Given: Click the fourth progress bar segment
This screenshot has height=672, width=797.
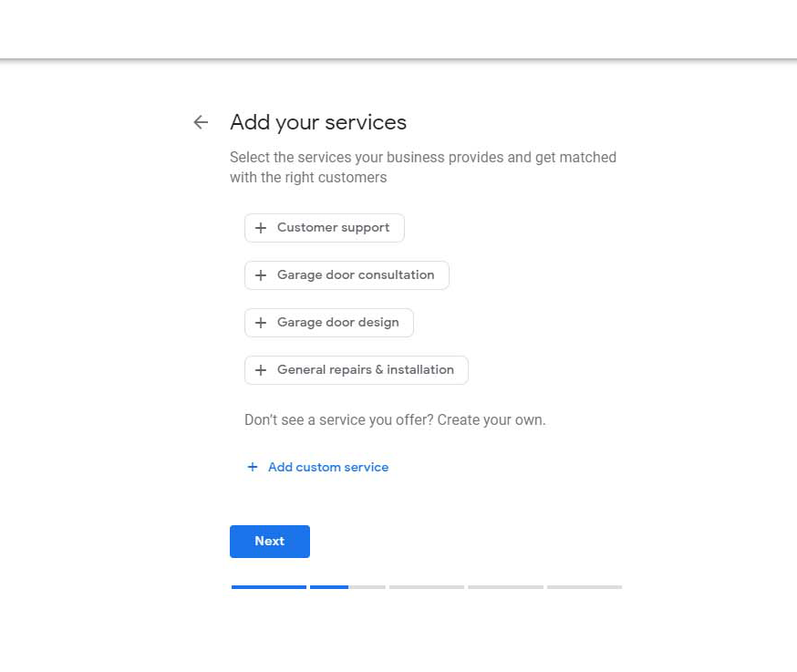Looking at the screenshot, I should (505, 587).
